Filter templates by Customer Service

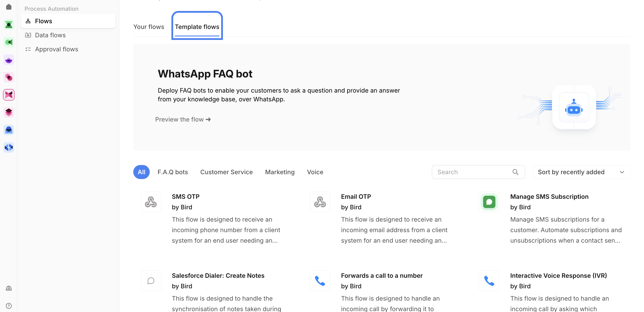pos(226,172)
